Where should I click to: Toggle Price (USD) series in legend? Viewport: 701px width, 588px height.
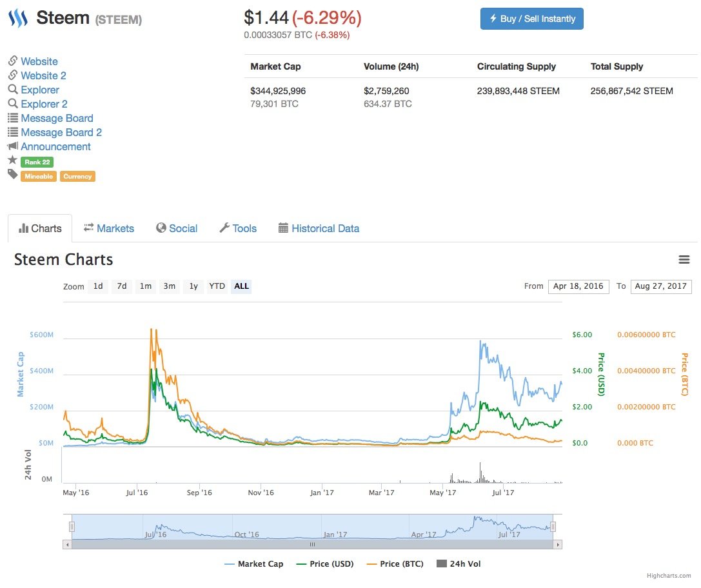(325, 564)
